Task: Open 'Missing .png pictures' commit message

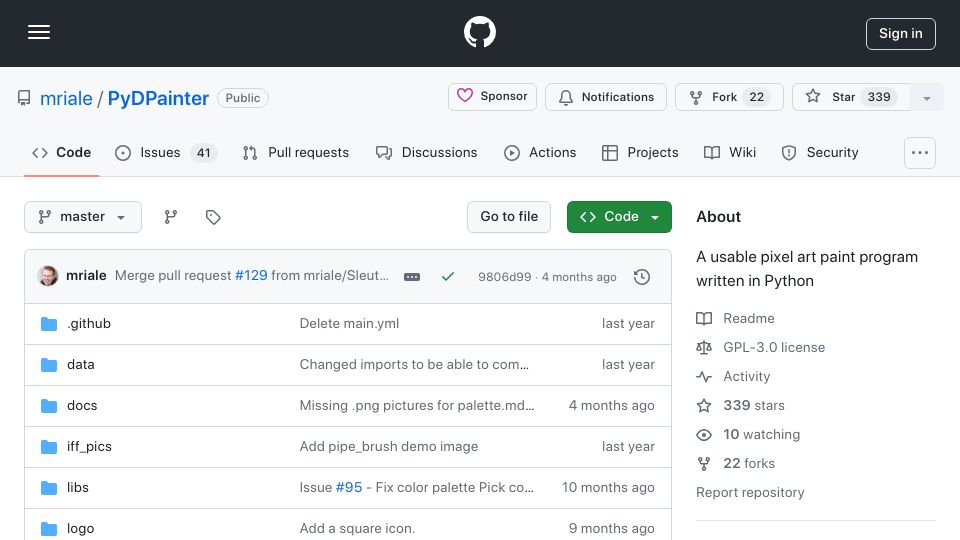Action: tap(417, 405)
